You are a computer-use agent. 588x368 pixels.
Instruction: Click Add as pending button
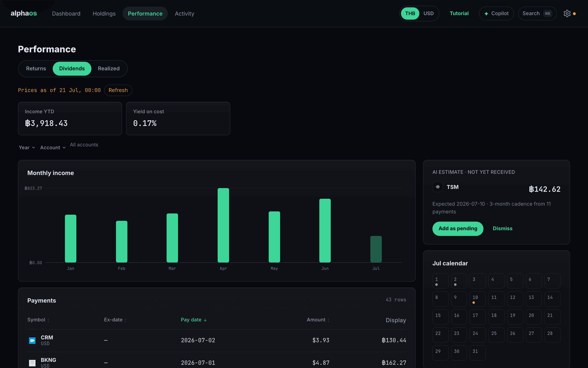tap(458, 229)
